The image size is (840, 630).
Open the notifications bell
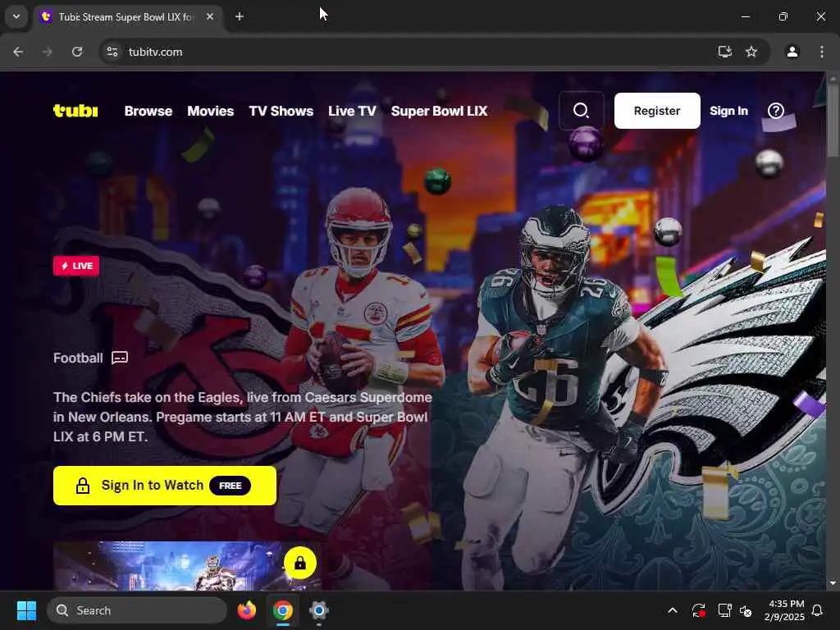pos(817,610)
